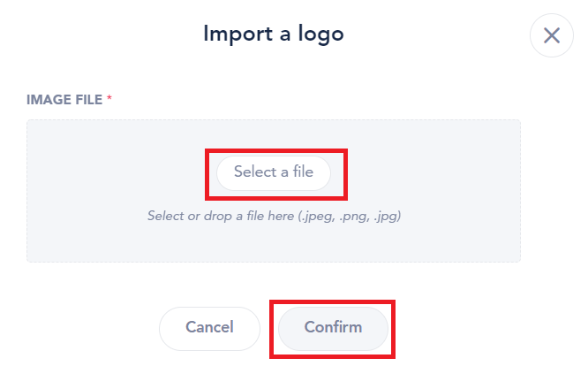Click the Select a file button
The width and height of the screenshot is (588, 366).
click(x=274, y=173)
